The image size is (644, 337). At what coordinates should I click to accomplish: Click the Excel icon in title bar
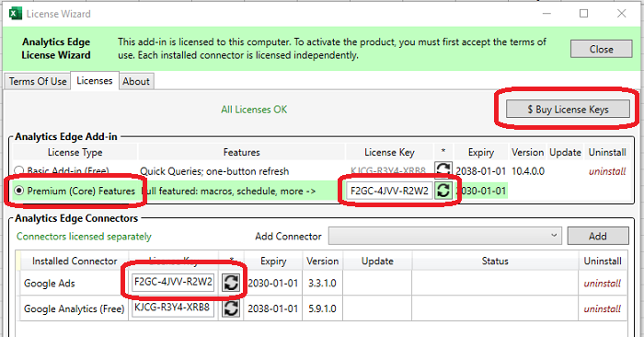coord(16,14)
